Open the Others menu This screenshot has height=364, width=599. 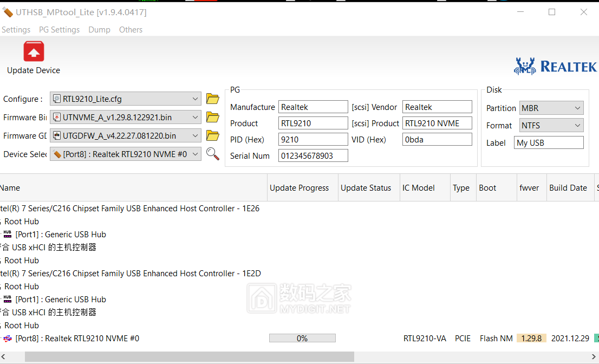coord(131,30)
